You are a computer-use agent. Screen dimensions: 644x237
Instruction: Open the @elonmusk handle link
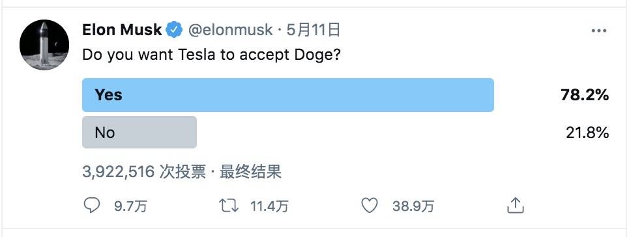point(230,30)
